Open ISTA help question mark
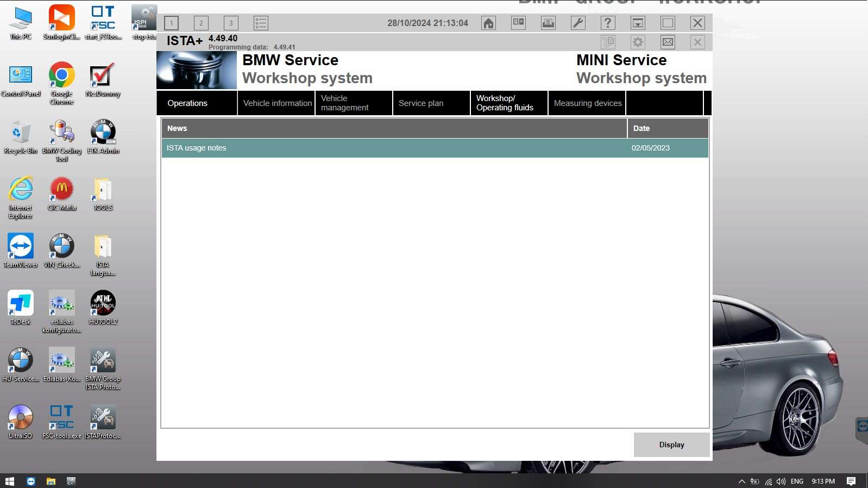This screenshot has height=488, width=868. pyautogui.click(x=608, y=23)
